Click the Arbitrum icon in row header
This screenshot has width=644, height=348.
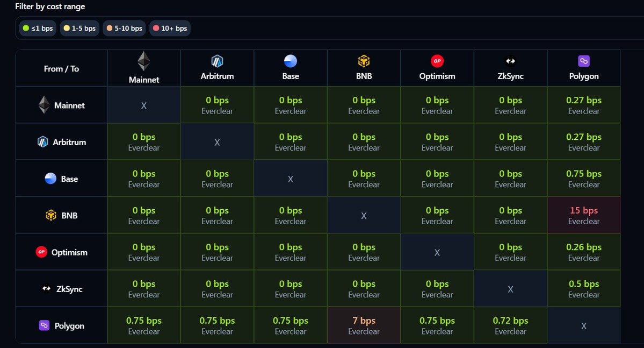[43, 142]
